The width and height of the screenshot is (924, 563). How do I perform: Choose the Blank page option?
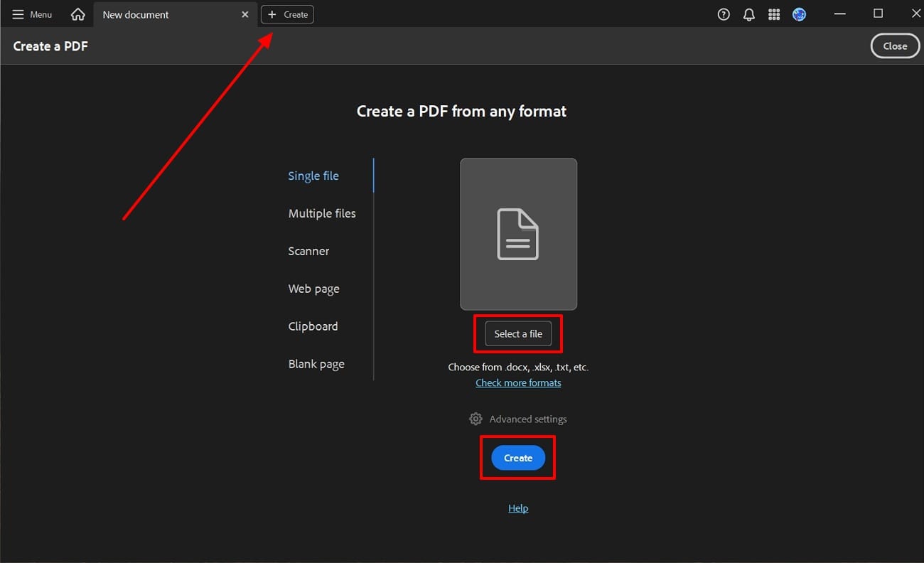click(316, 364)
